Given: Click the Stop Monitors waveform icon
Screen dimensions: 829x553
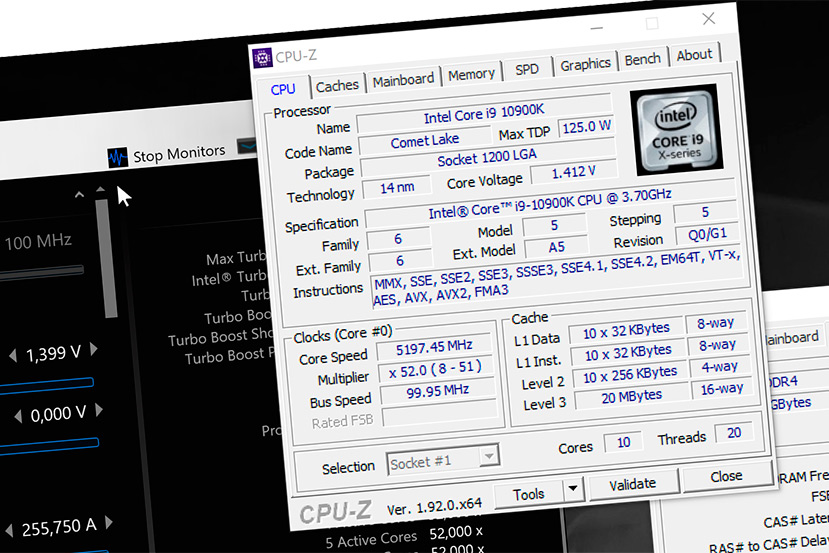Looking at the screenshot, I should coord(118,156).
